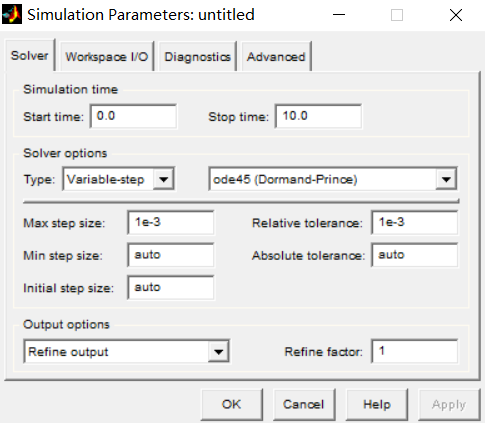Viewport: 485px width, 423px height.
Task: Focus the Refine factor field
Action: [x=415, y=351]
